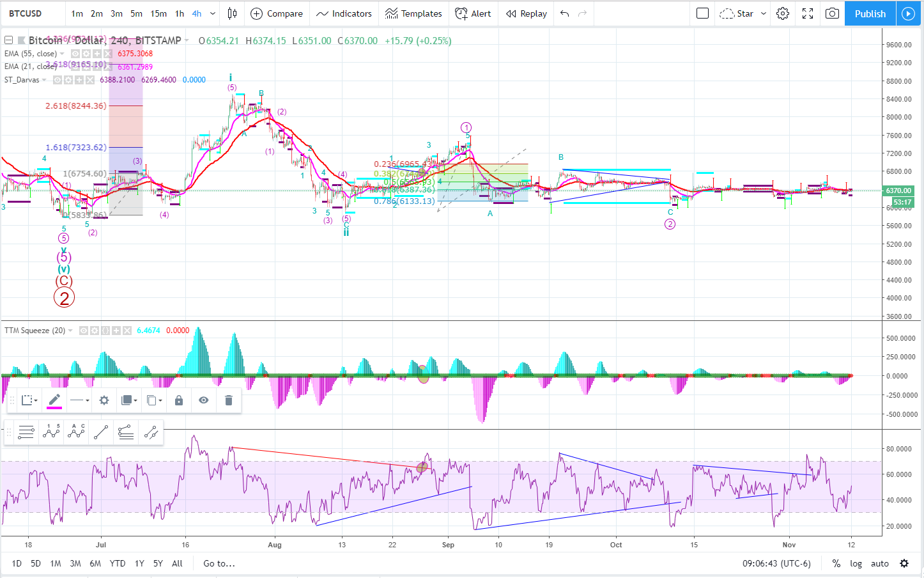Set date range to 1D

(17, 563)
